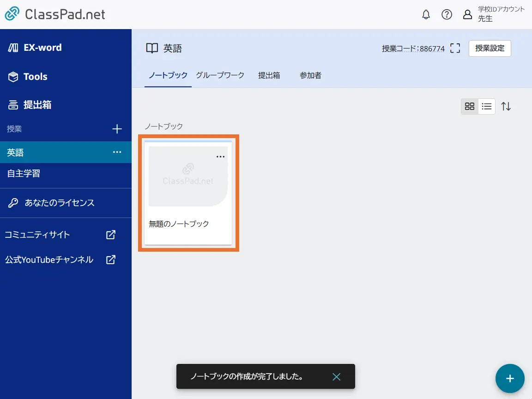Switch to the 参加者 tab
Viewport: 532px width, 399px height.
point(310,75)
